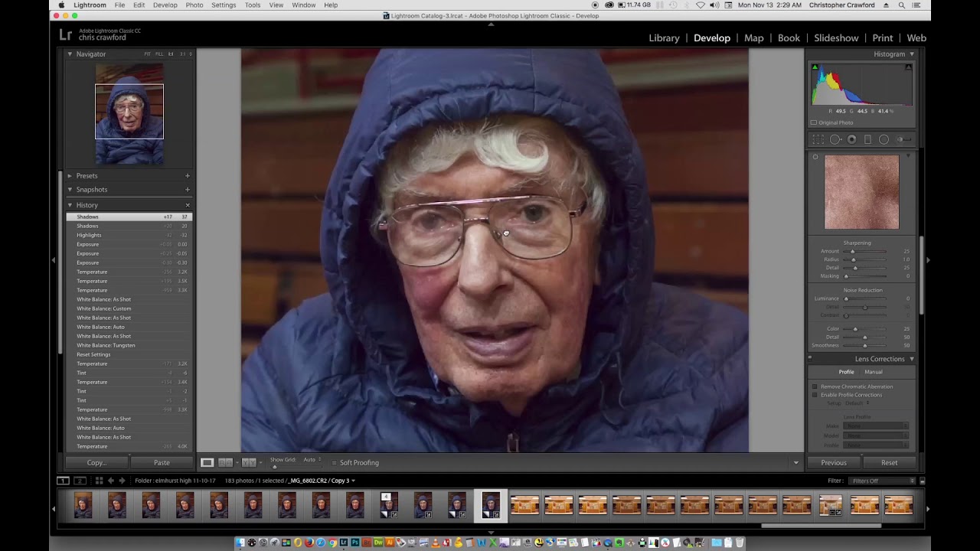Image resolution: width=980 pixels, height=551 pixels.
Task: Open filmstrip source path dropdown arrow
Action: [x=353, y=481]
